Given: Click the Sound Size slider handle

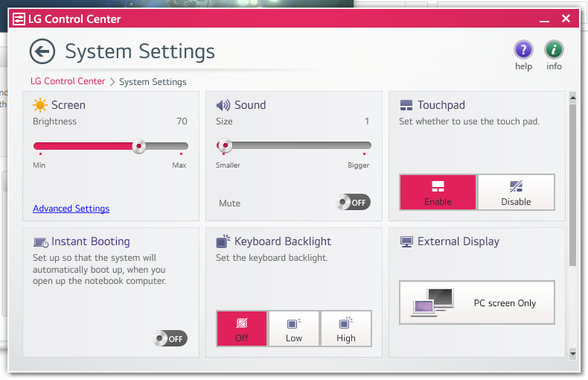Looking at the screenshot, I should click(225, 145).
